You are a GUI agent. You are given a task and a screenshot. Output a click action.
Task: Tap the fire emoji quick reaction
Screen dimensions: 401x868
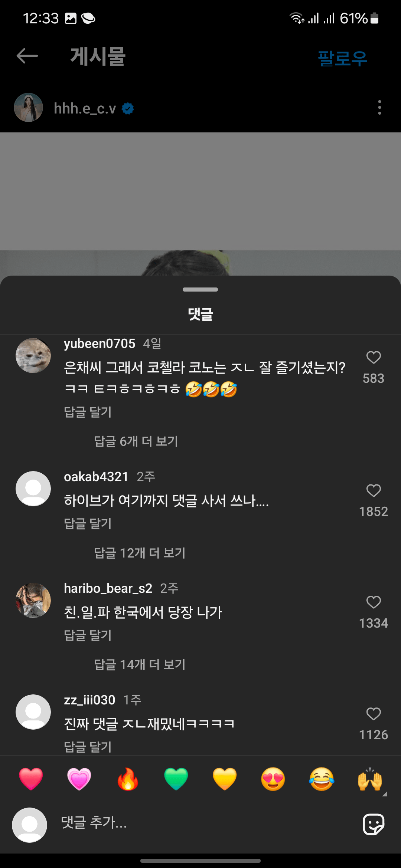pyautogui.click(x=128, y=779)
